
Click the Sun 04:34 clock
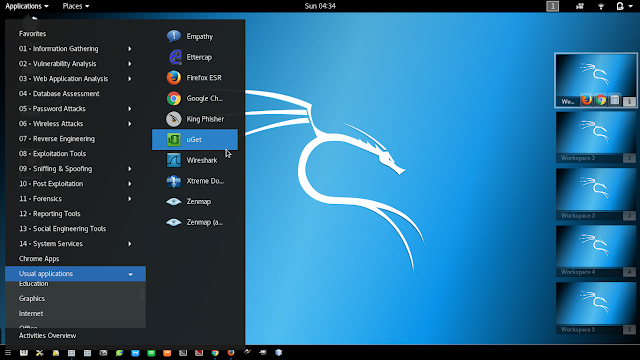coord(320,6)
